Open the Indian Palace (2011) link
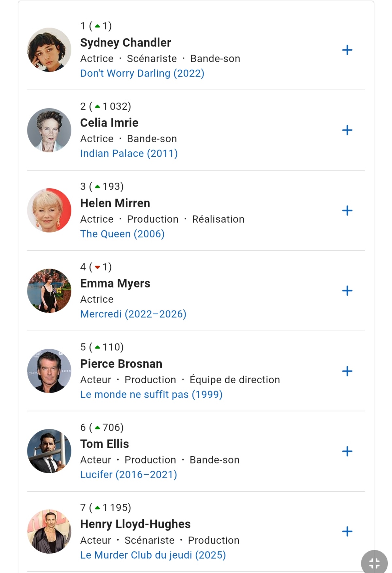The height and width of the screenshot is (573, 392). pos(129,153)
